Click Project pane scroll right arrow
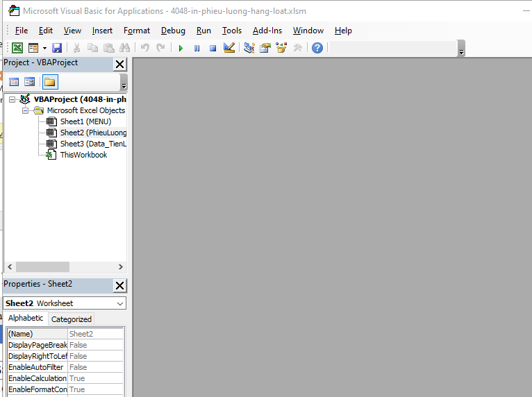This screenshot has height=397, width=532. [x=120, y=267]
